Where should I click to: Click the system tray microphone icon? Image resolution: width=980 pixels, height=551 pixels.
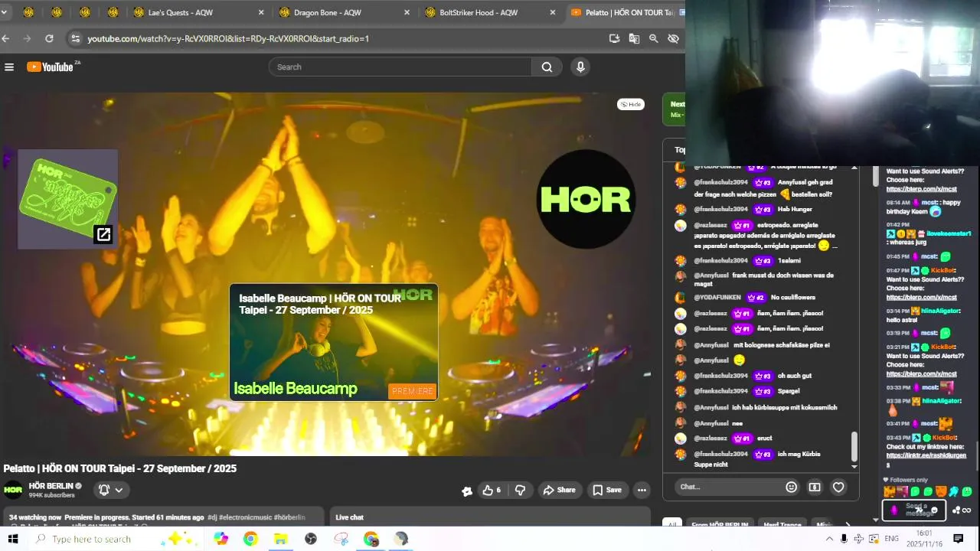844,539
